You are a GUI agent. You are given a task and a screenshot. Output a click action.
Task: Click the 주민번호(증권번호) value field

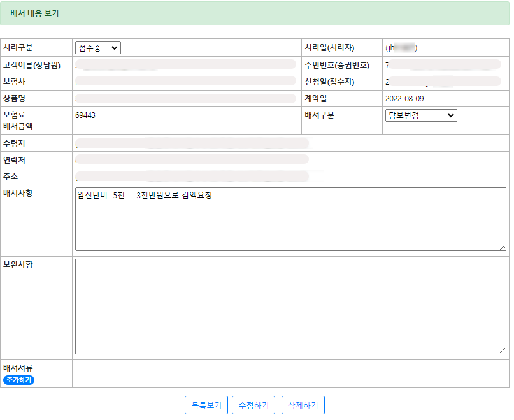click(x=443, y=65)
